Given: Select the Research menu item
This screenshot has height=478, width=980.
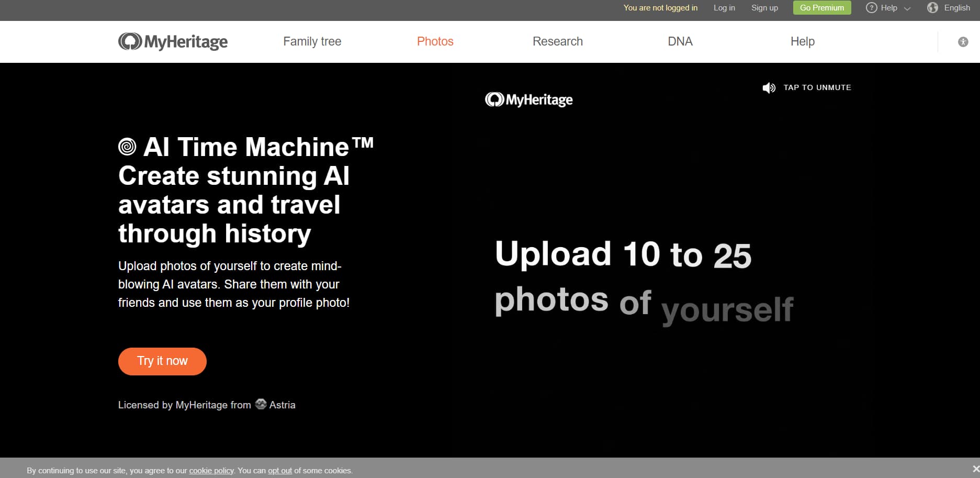Looking at the screenshot, I should (x=557, y=41).
